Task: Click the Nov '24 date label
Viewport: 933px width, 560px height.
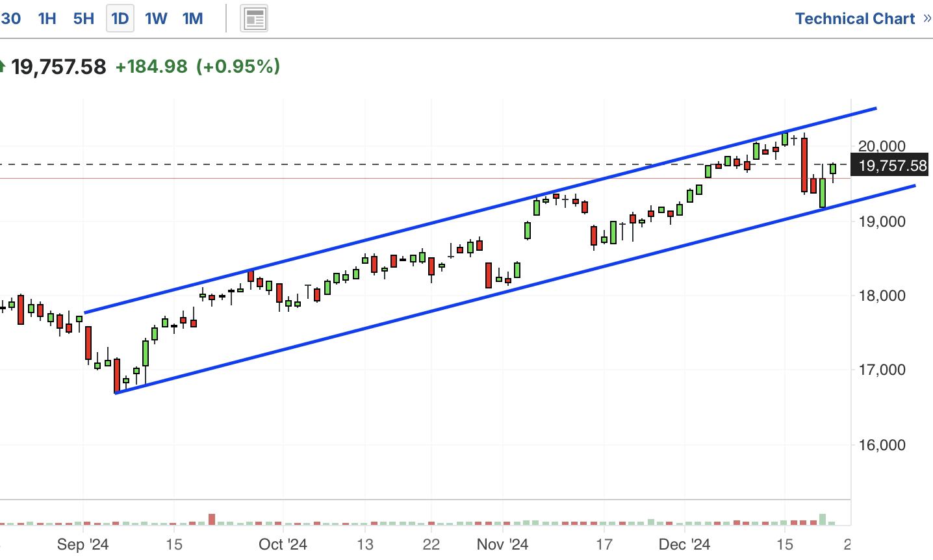Action: click(x=502, y=544)
